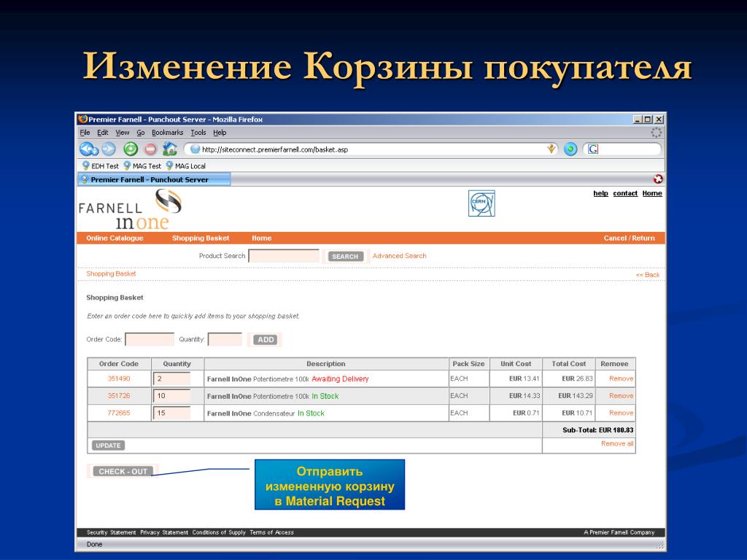Click Home in the orange navigation bar
This screenshot has height=560, width=747.
coord(262,238)
